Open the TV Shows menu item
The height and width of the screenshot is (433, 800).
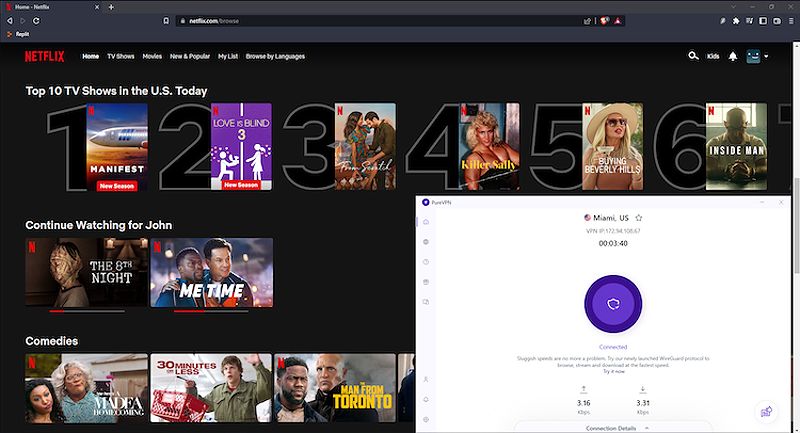[120, 56]
